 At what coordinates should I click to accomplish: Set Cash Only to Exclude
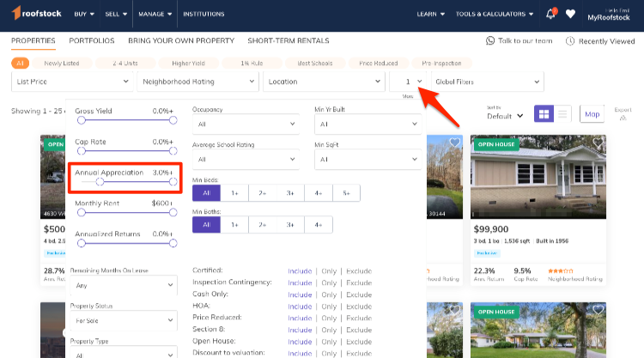point(359,294)
